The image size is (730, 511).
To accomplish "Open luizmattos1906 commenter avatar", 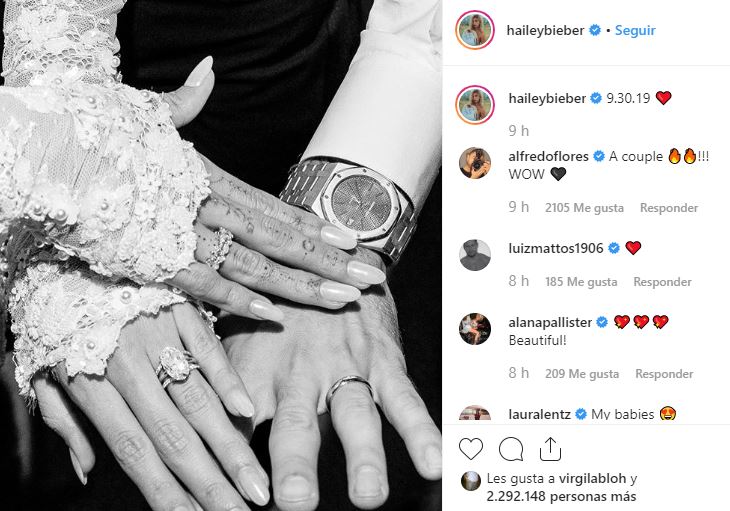I will coord(475,255).
